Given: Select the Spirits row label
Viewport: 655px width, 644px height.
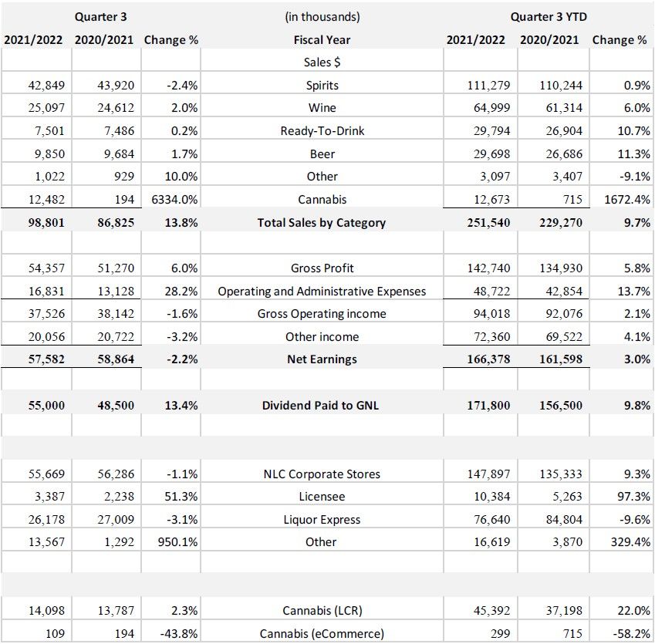Looking at the screenshot, I should pos(322,85).
